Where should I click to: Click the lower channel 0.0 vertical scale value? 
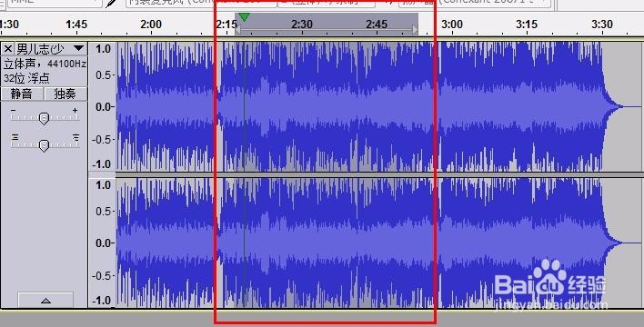pos(103,243)
